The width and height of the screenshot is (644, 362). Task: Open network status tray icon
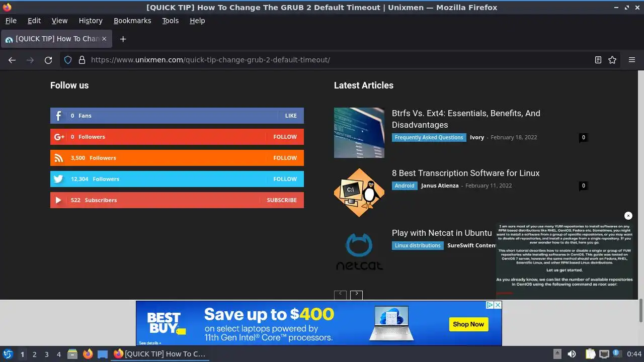[604, 354]
